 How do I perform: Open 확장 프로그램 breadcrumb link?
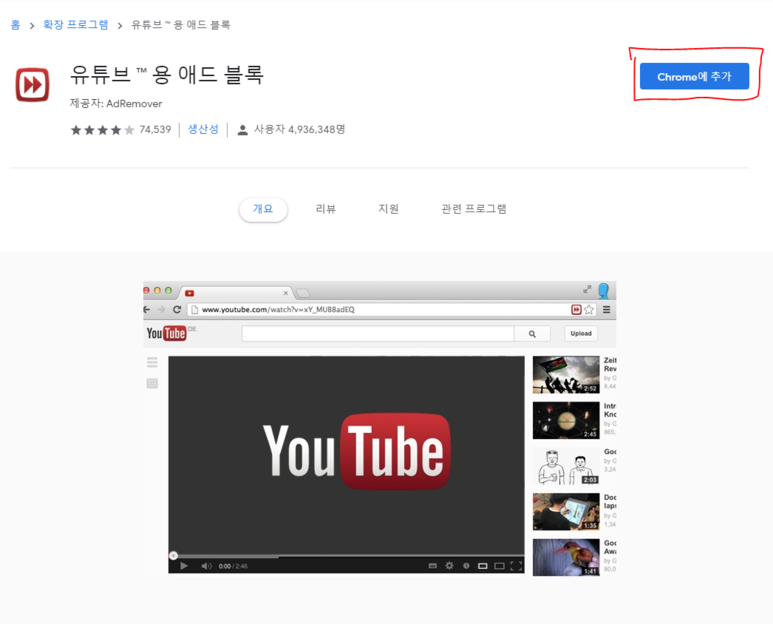pyautogui.click(x=75, y=25)
